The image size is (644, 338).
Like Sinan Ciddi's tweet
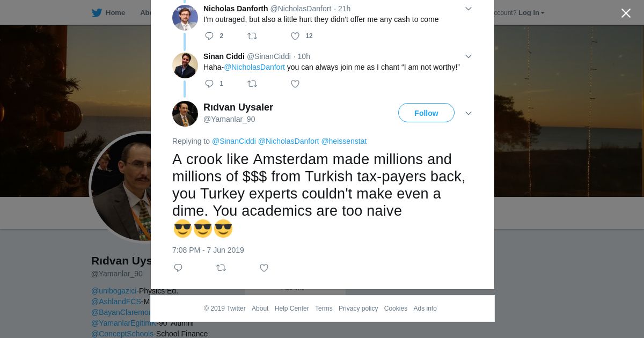pyautogui.click(x=295, y=84)
